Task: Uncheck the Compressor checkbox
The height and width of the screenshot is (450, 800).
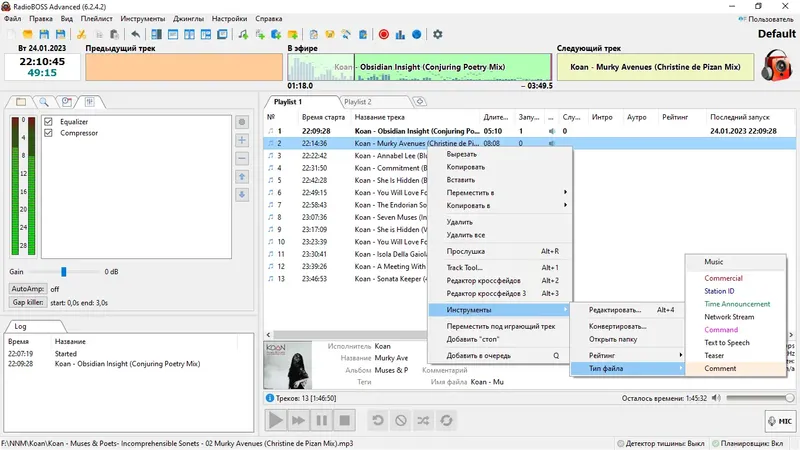Action: 48,132
